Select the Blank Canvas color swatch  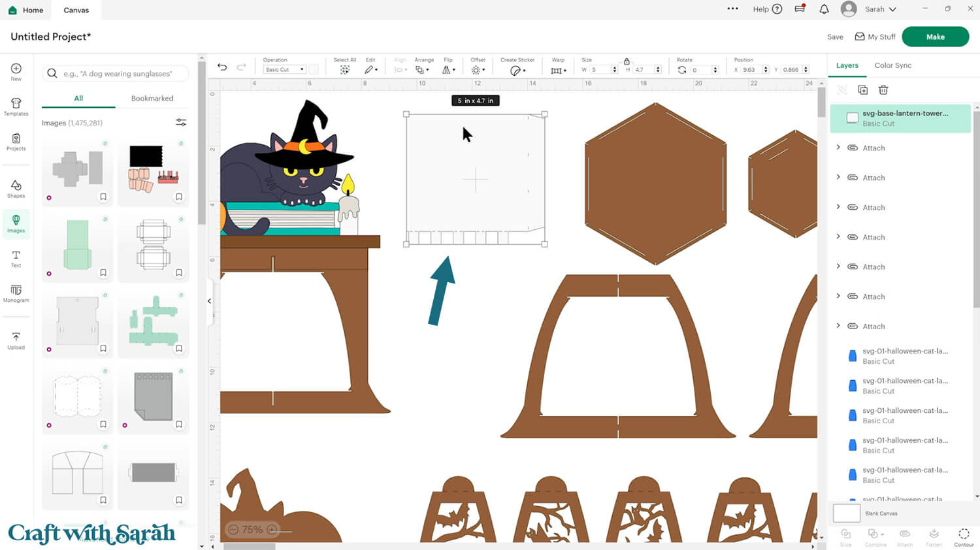point(846,513)
